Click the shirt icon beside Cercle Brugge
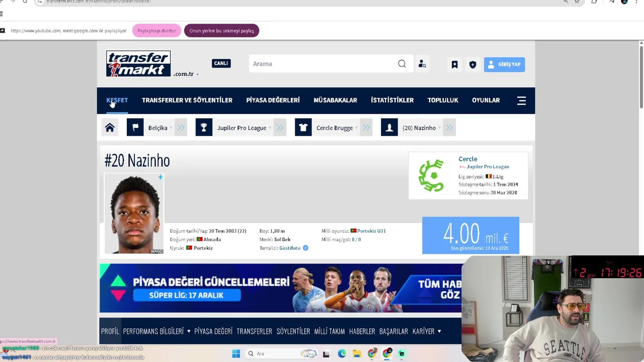 coord(303,128)
